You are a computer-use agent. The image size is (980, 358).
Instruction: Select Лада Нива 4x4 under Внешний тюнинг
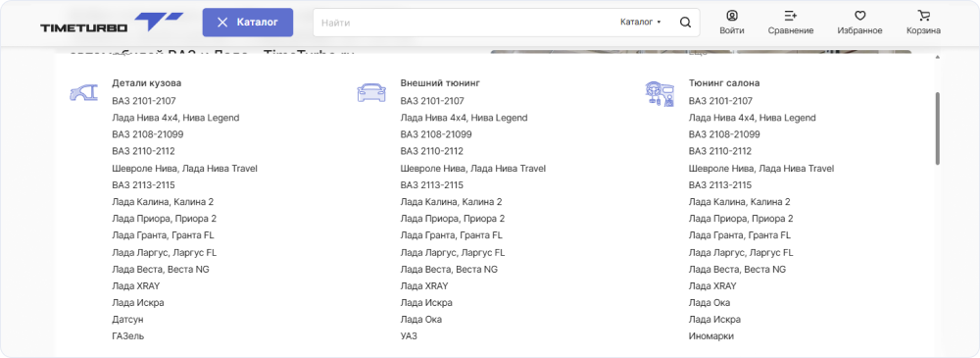[x=465, y=118]
